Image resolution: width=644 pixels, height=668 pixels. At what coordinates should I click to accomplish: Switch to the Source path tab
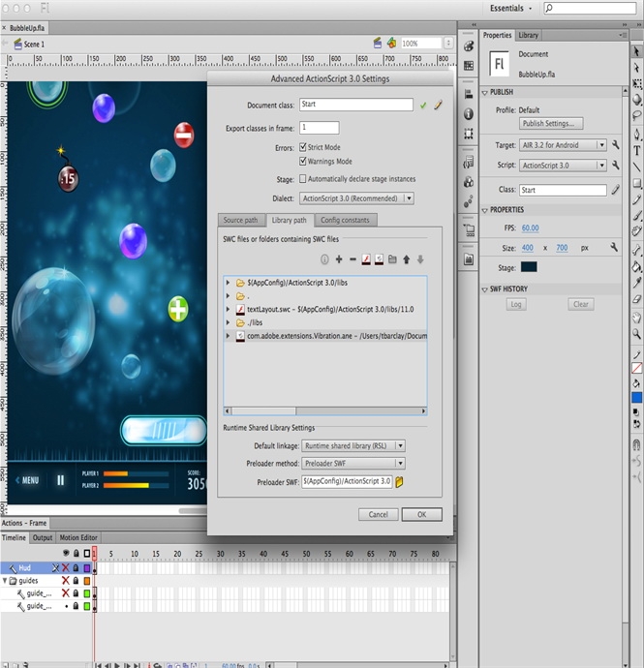point(240,221)
